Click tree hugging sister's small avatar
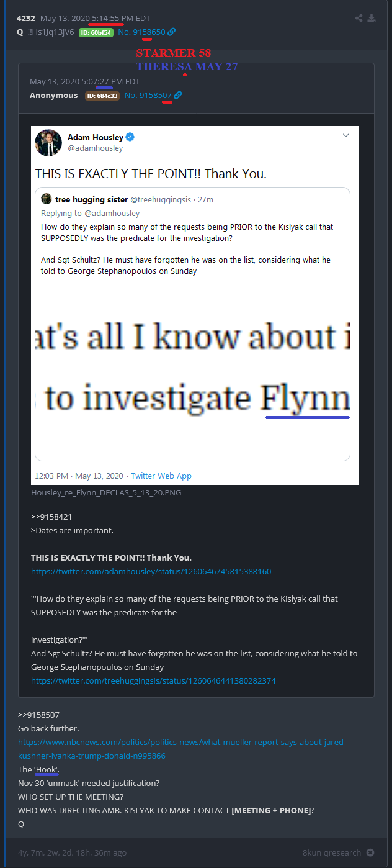The image size is (392, 868). (x=47, y=199)
